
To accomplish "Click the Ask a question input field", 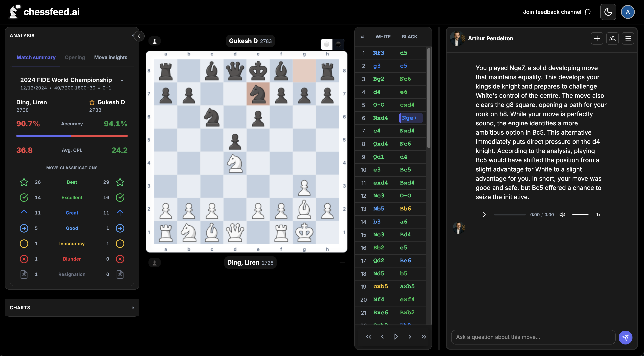I will click(x=532, y=337).
